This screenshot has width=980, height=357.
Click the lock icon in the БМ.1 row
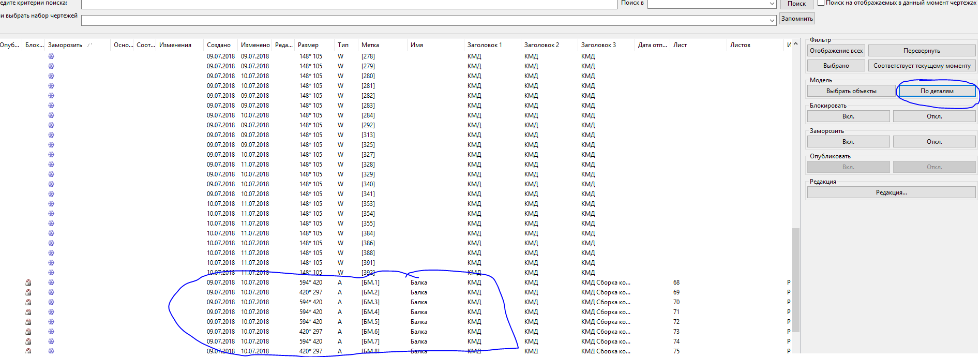(28, 282)
